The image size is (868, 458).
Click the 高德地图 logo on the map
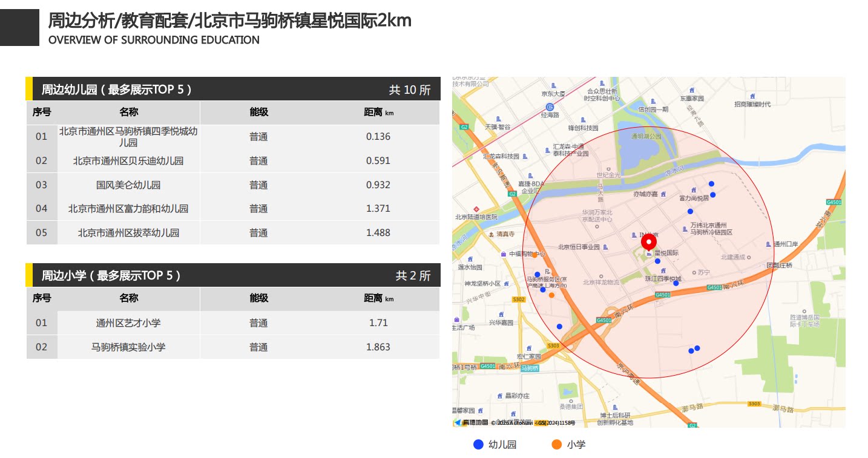[x=472, y=422]
